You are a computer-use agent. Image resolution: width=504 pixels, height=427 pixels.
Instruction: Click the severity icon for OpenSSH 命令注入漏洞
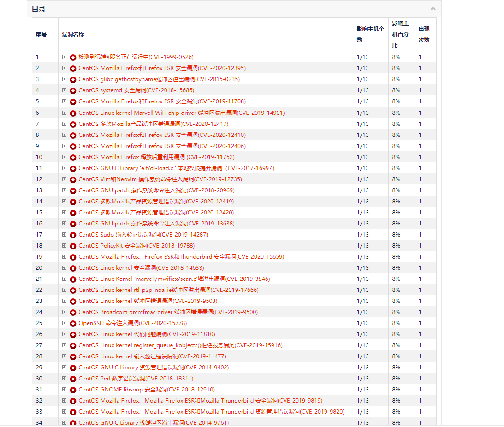pyautogui.click(x=73, y=323)
